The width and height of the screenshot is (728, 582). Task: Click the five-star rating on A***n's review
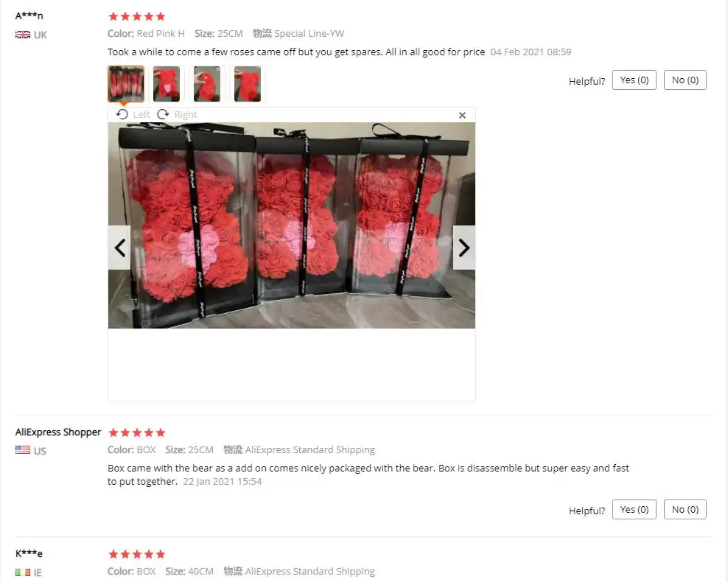[x=137, y=17]
